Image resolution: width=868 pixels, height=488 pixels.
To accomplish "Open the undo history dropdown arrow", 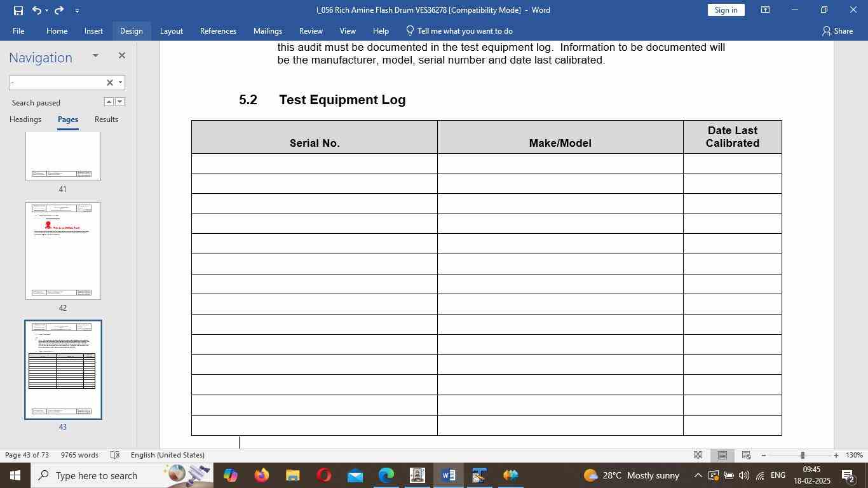I will click(46, 10).
